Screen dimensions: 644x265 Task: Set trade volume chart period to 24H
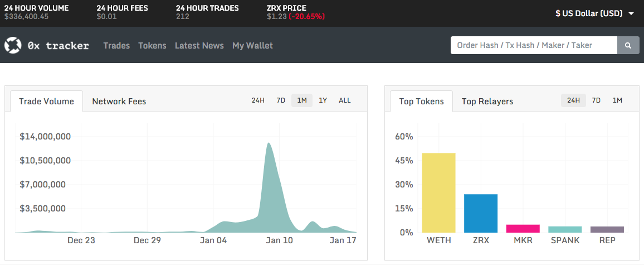click(258, 100)
